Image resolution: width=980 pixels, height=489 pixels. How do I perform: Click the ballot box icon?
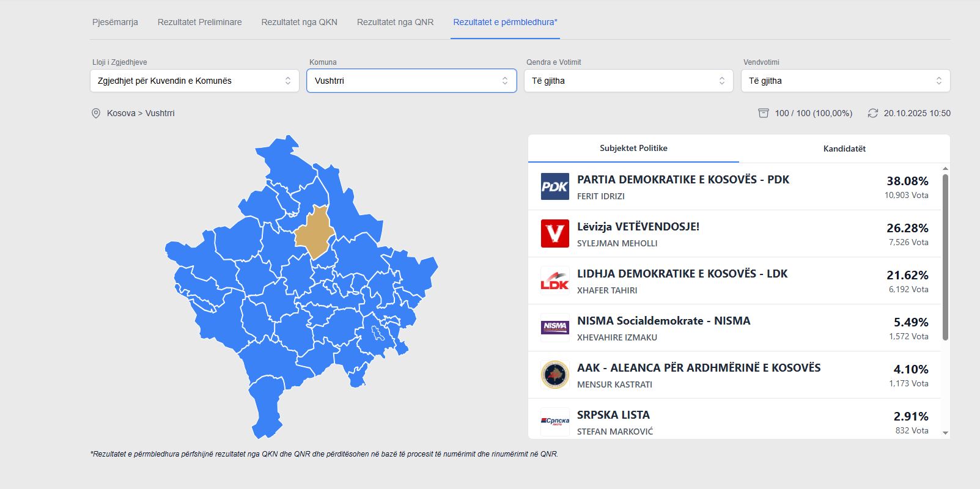[x=763, y=113]
